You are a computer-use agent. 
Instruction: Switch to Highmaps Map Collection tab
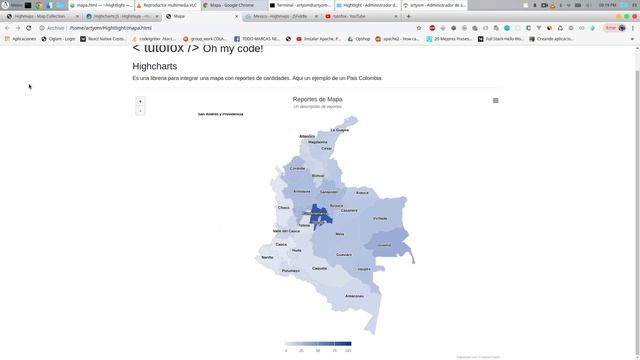(x=40, y=16)
